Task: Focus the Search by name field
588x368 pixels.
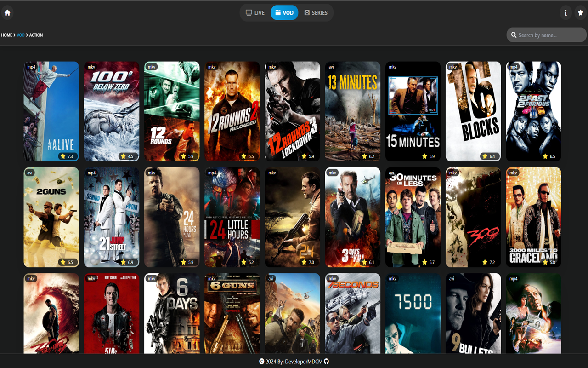Action: tap(547, 35)
